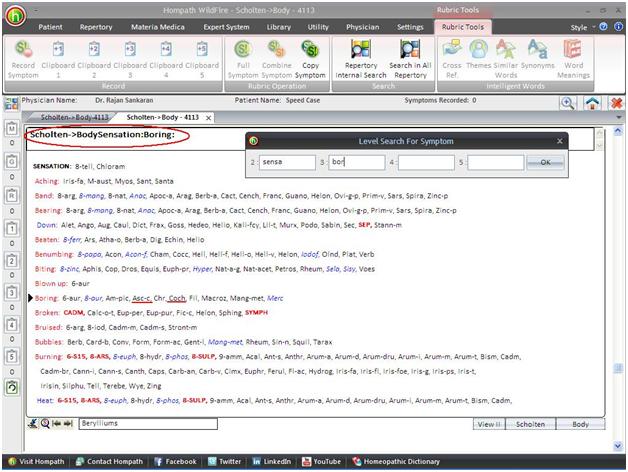Open Visit Hompath link
Image resolution: width=628 pixels, height=472 pixels.
click(x=36, y=462)
